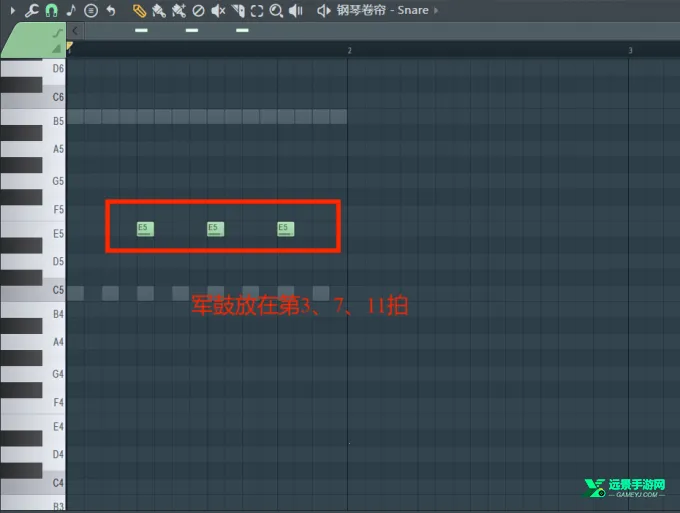Select the Delete tool circle-slash icon

pyautogui.click(x=198, y=10)
